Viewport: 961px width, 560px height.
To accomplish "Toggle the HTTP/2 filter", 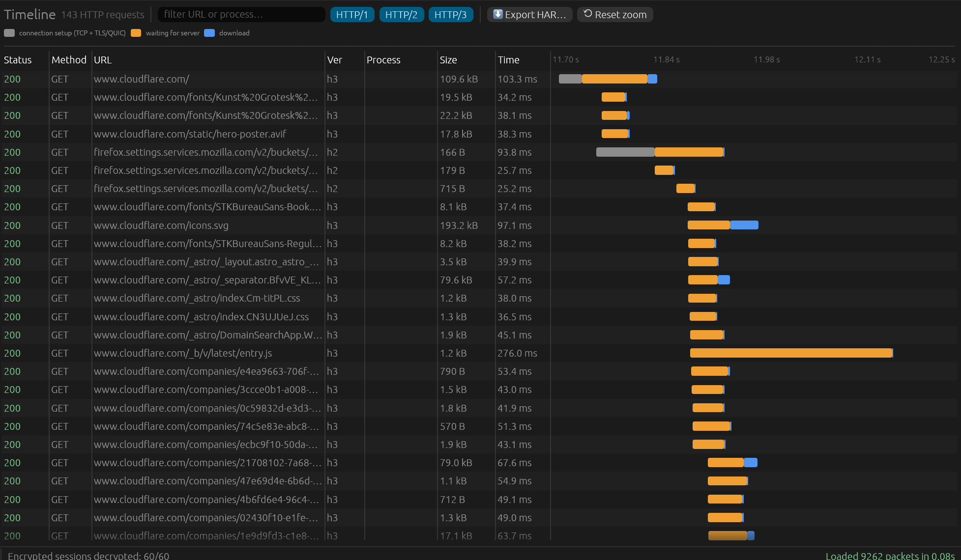I will pyautogui.click(x=401, y=15).
